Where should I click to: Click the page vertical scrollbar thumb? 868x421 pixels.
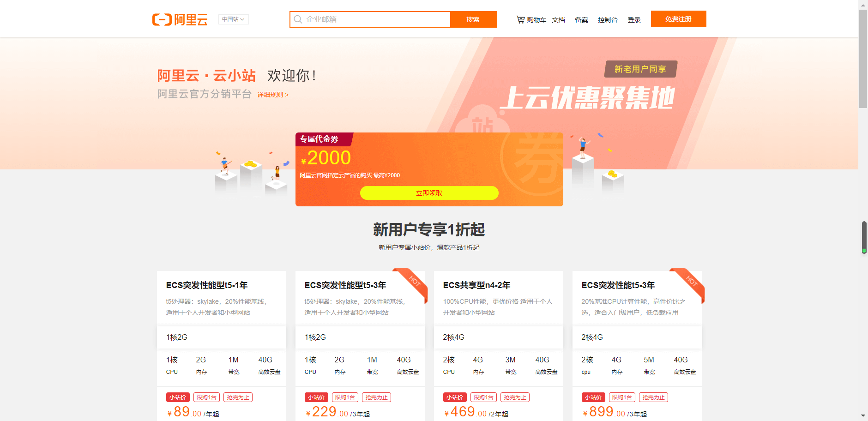coord(863,59)
